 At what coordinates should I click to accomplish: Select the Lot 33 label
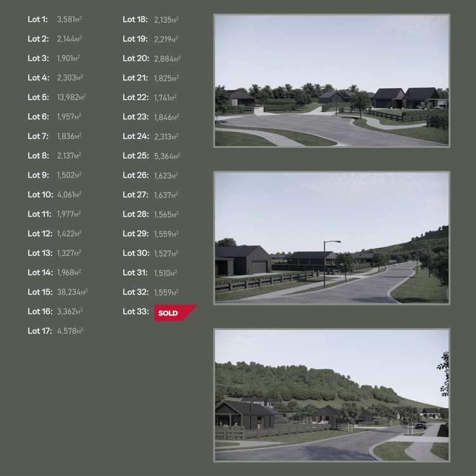pos(135,312)
